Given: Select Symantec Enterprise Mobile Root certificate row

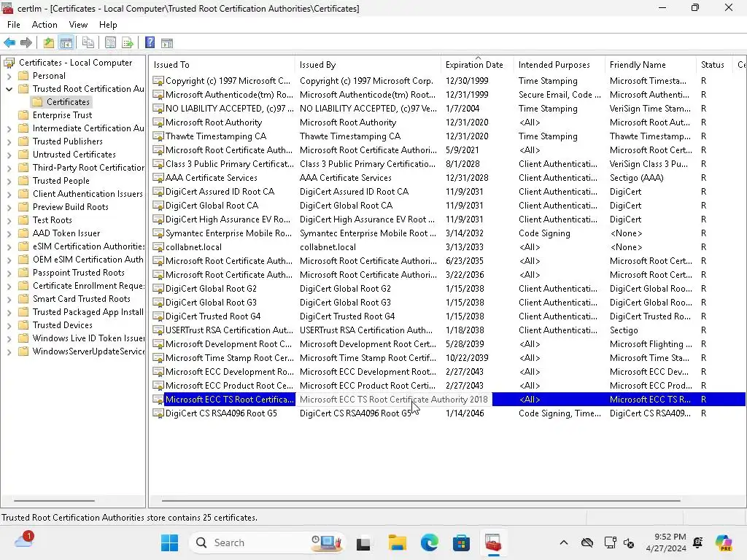Looking at the screenshot, I should tap(448, 233).
